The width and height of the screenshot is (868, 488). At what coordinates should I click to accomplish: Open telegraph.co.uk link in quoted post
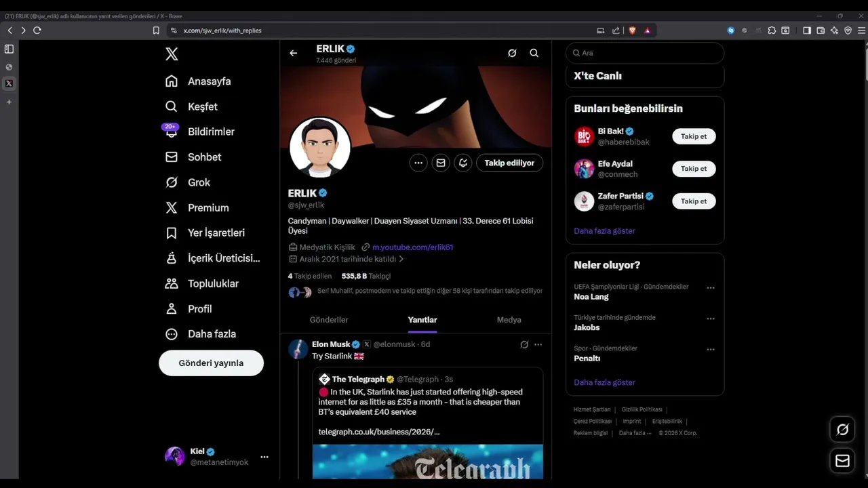(379, 432)
